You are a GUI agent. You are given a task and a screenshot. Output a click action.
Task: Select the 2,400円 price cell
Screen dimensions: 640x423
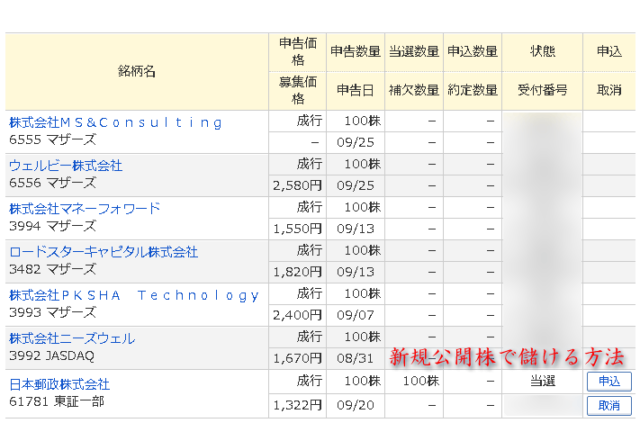tap(298, 316)
